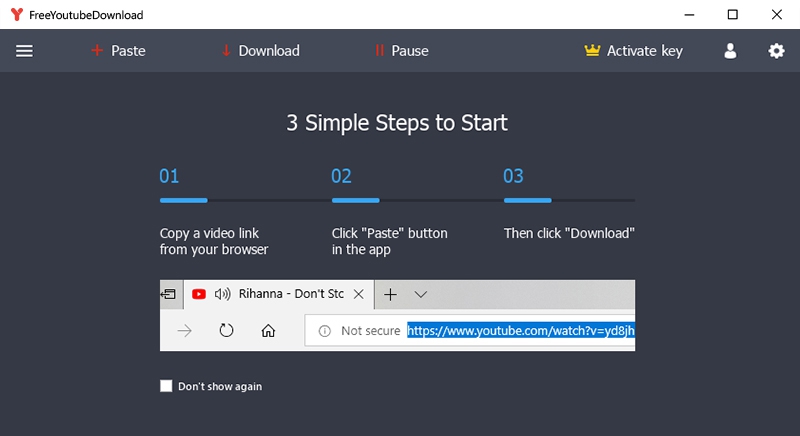800x436 pixels.
Task: Click "Click Paste button in the app" text
Action: click(x=389, y=241)
